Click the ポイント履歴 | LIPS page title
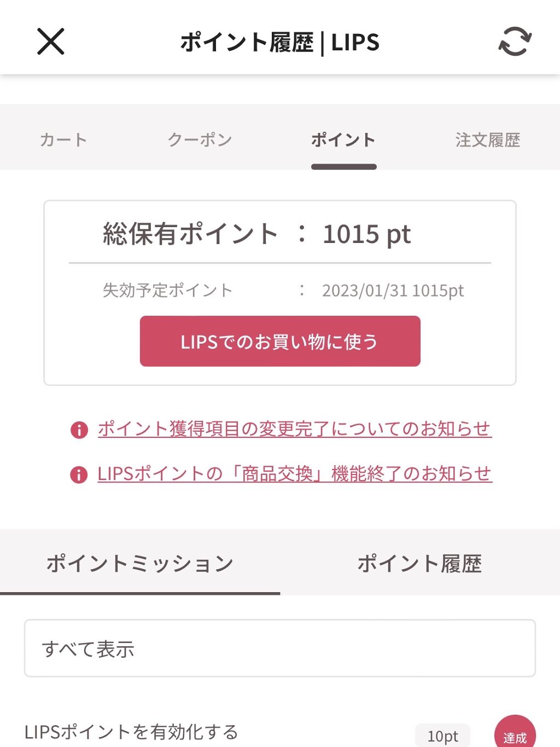 point(279,42)
